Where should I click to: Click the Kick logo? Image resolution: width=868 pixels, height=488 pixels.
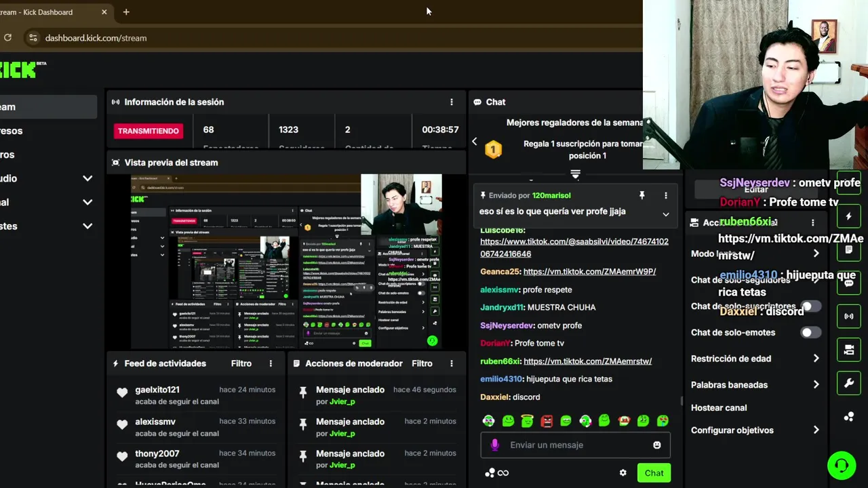(18, 69)
